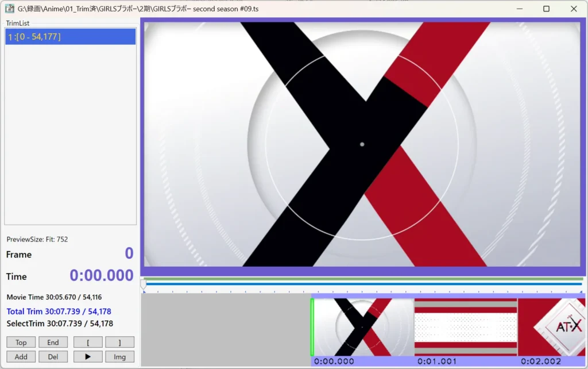Click the green marker in the timeline
The width and height of the screenshot is (588, 369).
point(312,326)
